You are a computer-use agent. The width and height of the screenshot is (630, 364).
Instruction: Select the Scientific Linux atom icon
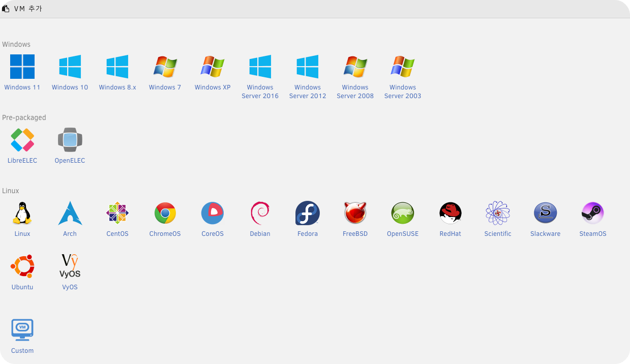[498, 213]
